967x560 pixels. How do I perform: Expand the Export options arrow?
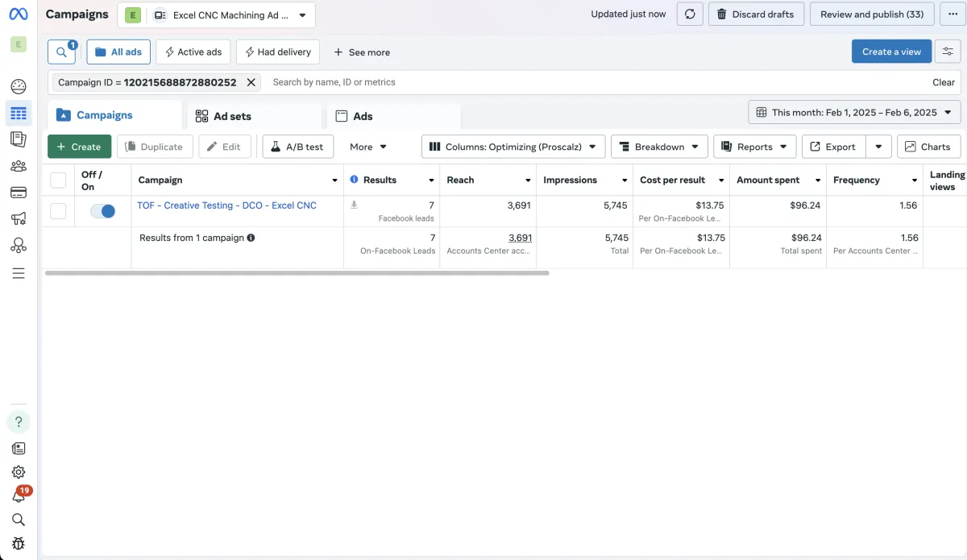coord(878,147)
